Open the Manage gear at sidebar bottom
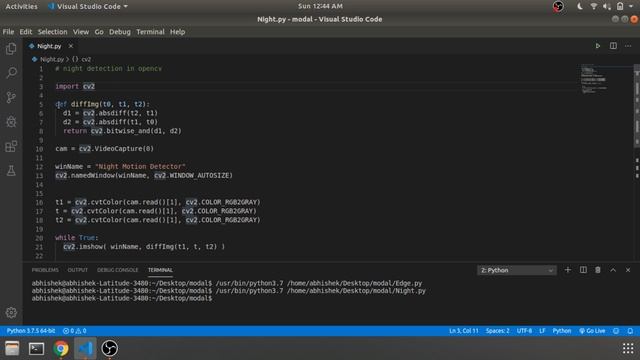The width and height of the screenshot is (640, 360). [11, 313]
